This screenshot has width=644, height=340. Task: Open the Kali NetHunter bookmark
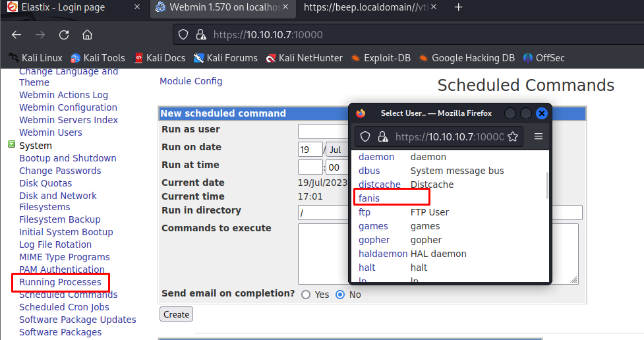tap(305, 58)
